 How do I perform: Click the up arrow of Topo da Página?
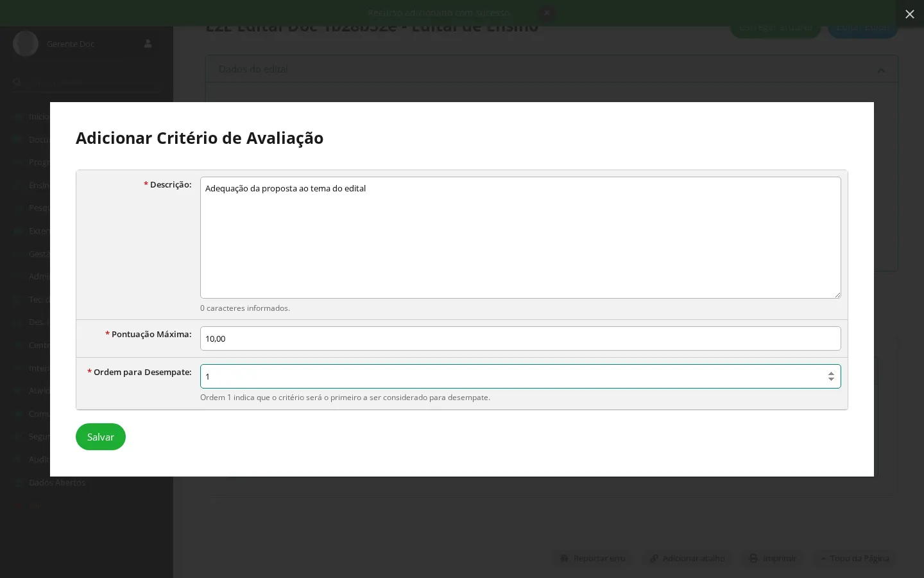coord(823,559)
